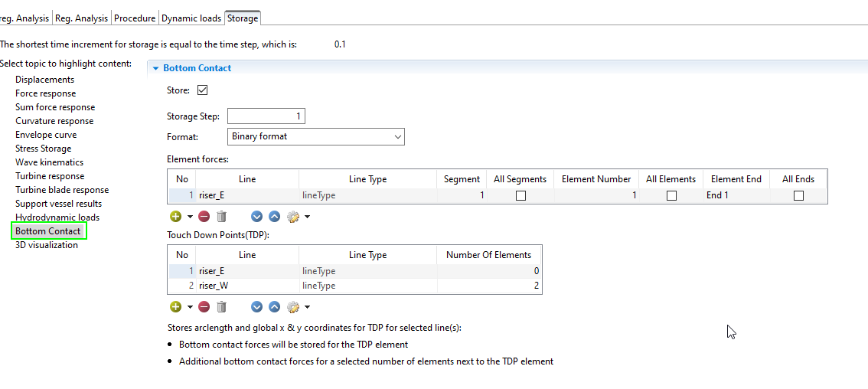Viewport: 868px width, 389px height.
Task: Move row up in Element forces table
Action: point(274,217)
